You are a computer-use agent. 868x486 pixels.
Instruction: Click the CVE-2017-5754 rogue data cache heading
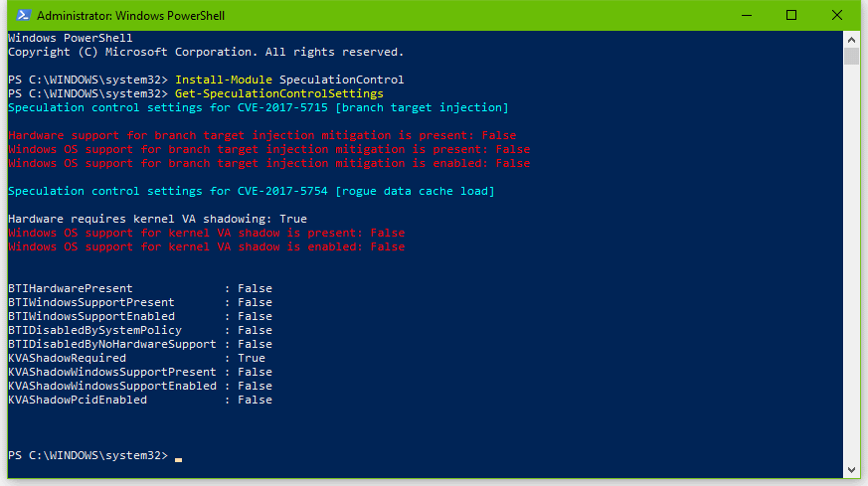[x=251, y=191]
